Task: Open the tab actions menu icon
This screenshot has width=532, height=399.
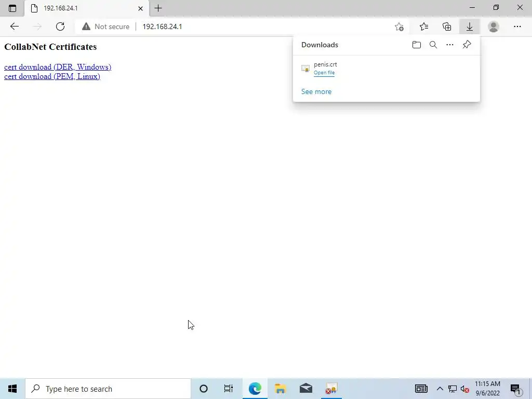Action: [12, 8]
